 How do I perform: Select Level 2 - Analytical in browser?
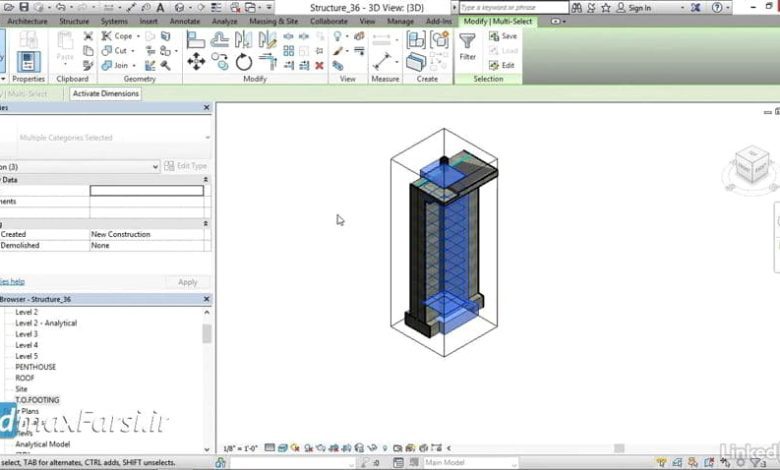point(46,323)
